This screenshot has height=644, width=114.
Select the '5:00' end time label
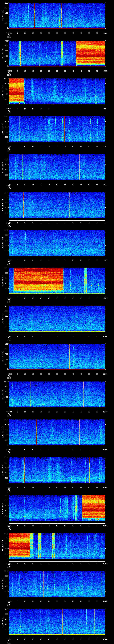[x=105, y=147]
